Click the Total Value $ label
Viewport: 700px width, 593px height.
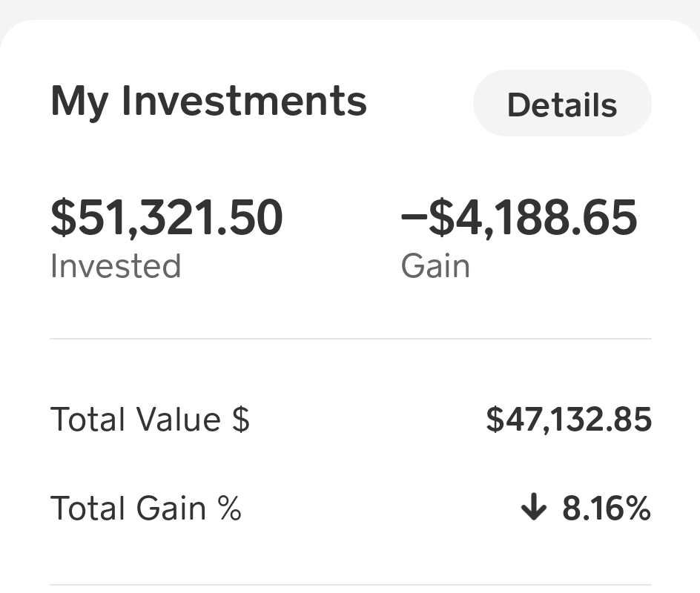pyautogui.click(x=150, y=420)
